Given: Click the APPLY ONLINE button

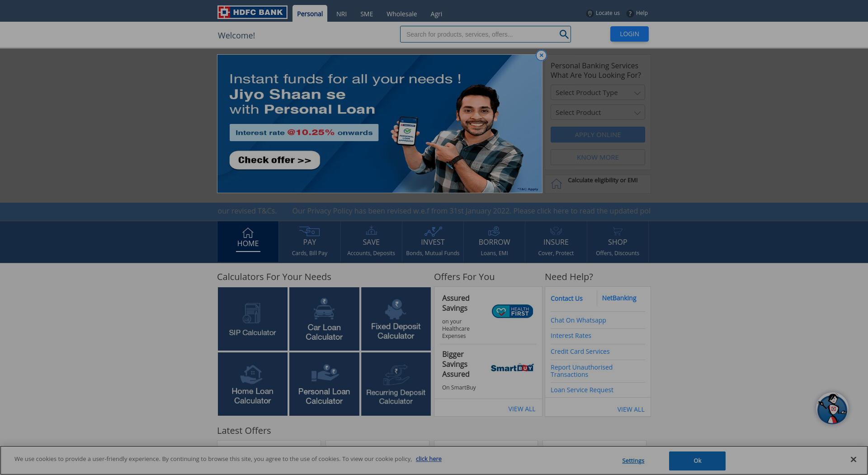Looking at the screenshot, I should click(598, 135).
